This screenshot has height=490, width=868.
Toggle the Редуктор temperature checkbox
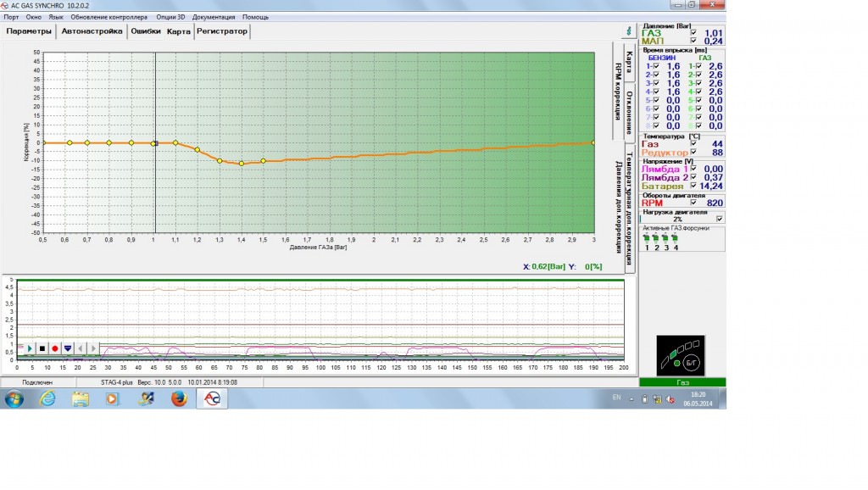click(x=693, y=153)
